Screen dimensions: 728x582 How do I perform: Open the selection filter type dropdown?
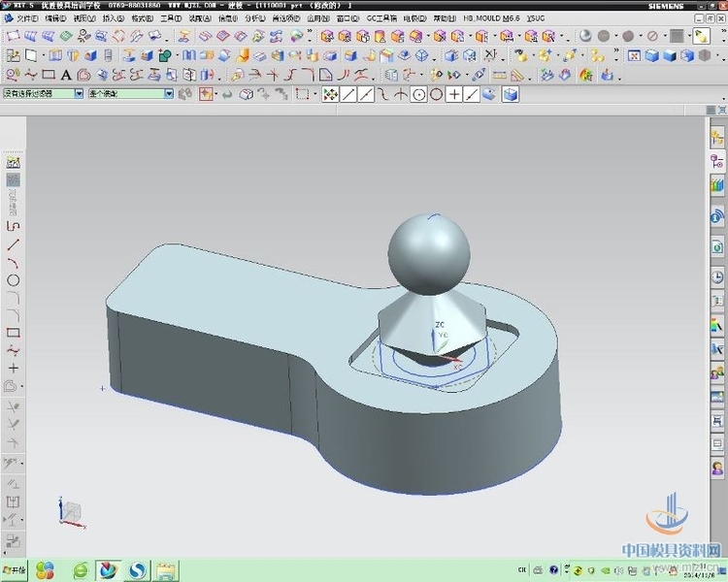pos(79,94)
